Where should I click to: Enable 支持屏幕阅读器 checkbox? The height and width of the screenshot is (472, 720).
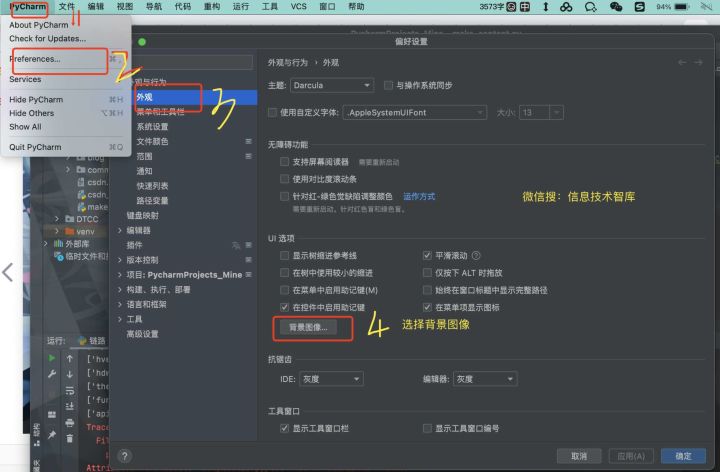[285, 162]
